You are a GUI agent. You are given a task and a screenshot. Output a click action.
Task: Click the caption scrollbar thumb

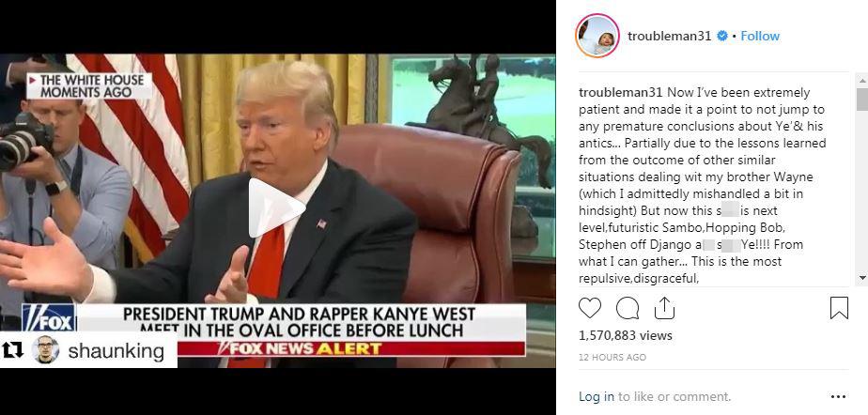(x=862, y=100)
